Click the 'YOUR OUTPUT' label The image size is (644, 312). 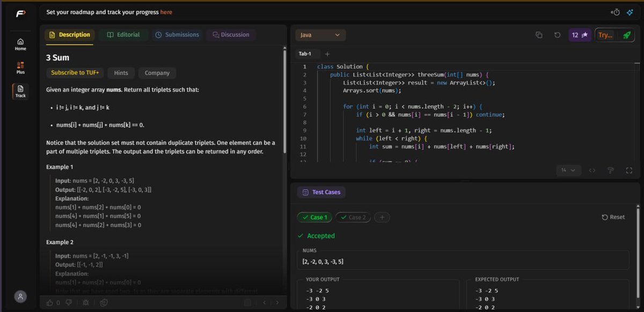(323, 279)
